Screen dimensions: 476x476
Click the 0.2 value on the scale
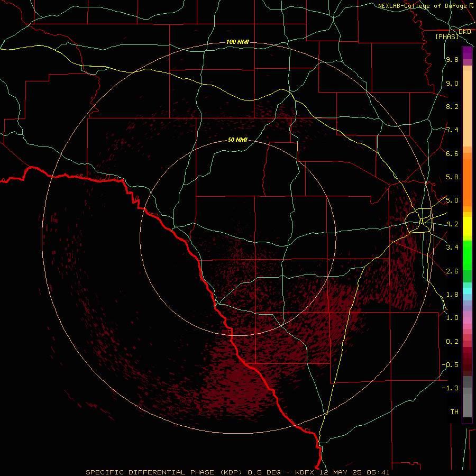(x=452, y=342)
